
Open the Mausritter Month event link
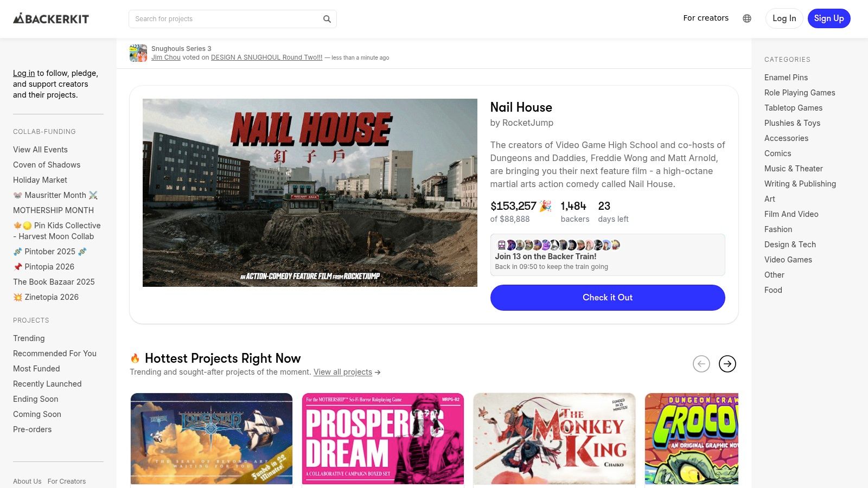click(x=55, y=195)
